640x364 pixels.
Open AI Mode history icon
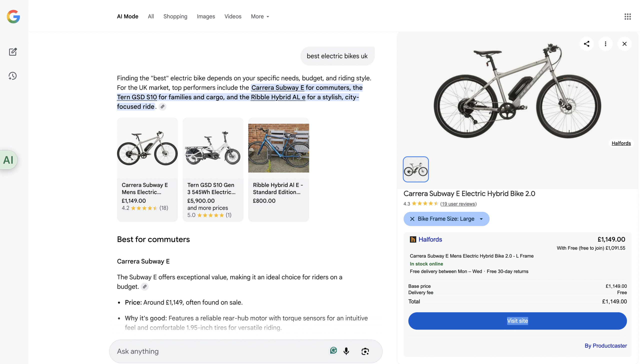pos(12,76)
